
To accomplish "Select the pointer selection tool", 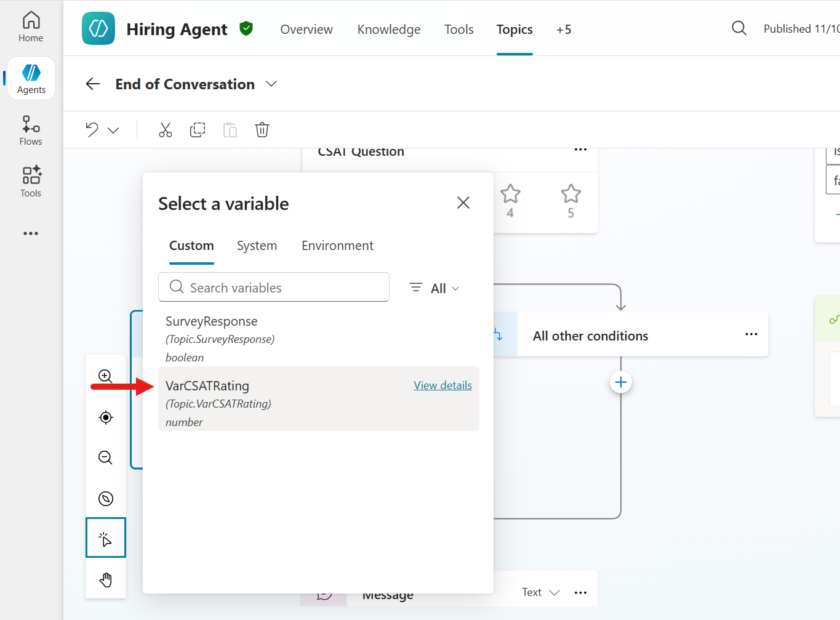I will click(105, 537).
